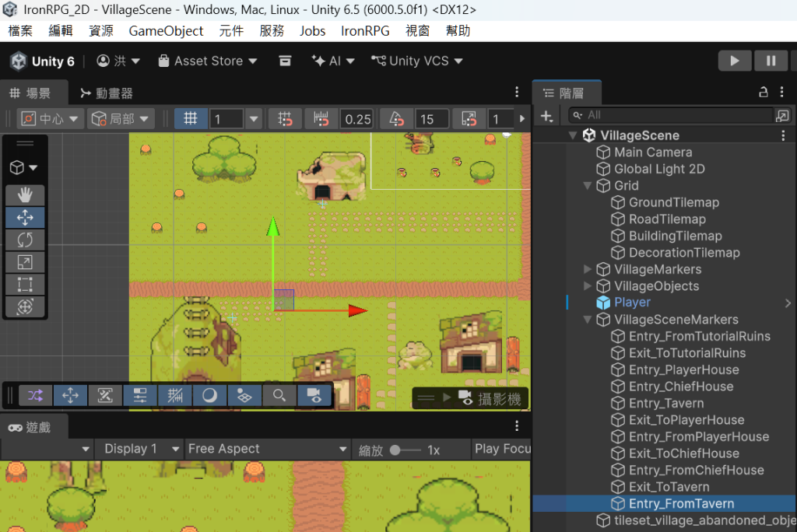The width and height of the screenshot is (797, 532).
Task: Open the 局部 handle rotation dropdown
Action: click(x=121, y=119)
